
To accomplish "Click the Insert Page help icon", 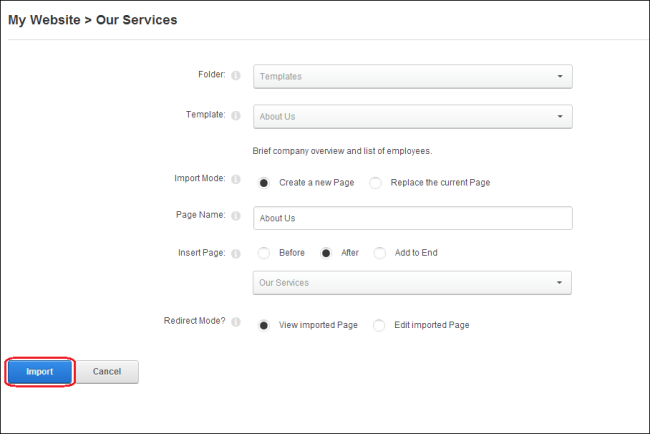I will (236, 253).
